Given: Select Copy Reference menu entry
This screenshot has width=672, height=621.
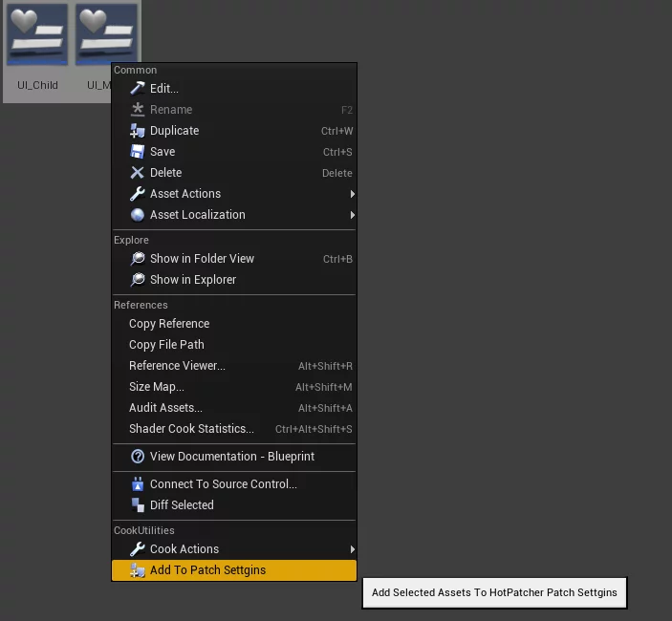Looking at the screenshot, I should point(169,324).
